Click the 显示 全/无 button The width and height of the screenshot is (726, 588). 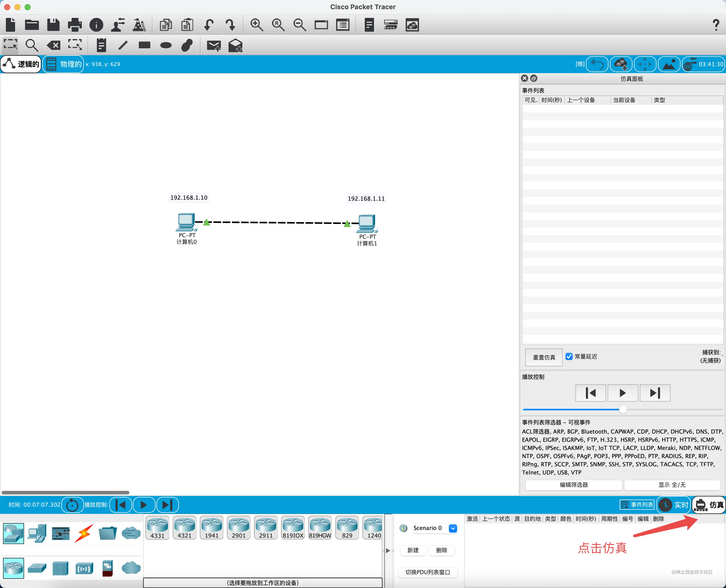[672, 485]
